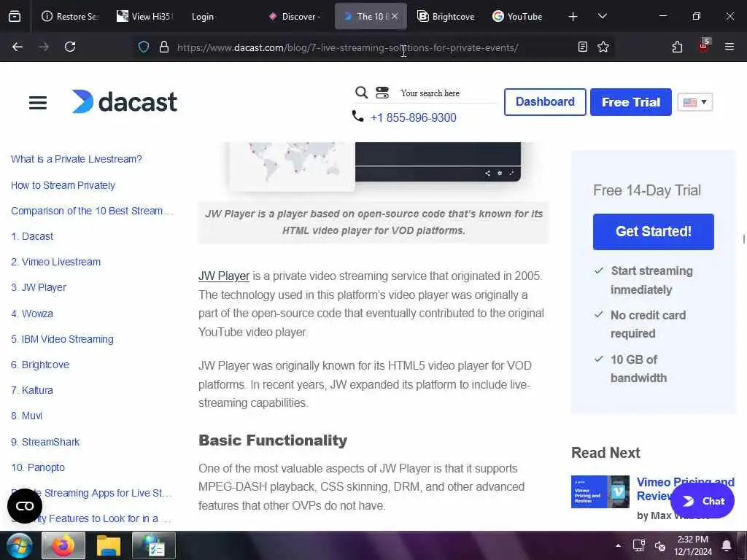
Task: List all tabs via the chevron
Action: 602,16
